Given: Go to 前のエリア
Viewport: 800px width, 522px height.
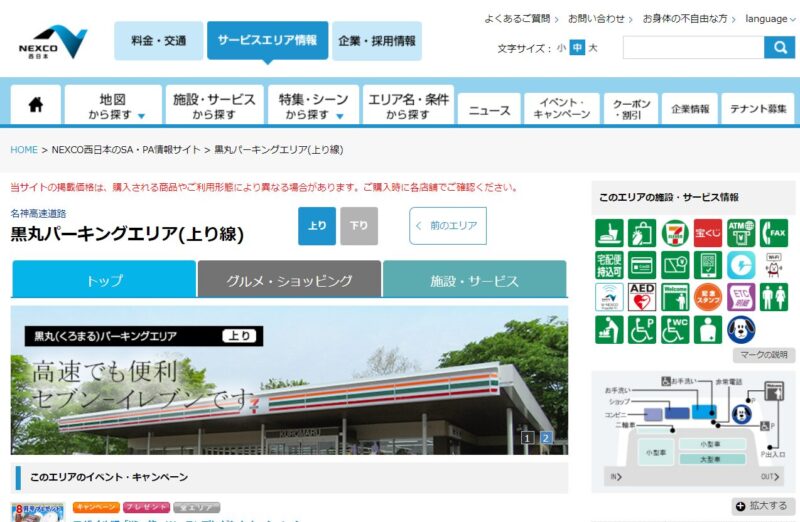Looking at the screenshot, I should coord(447,226).
